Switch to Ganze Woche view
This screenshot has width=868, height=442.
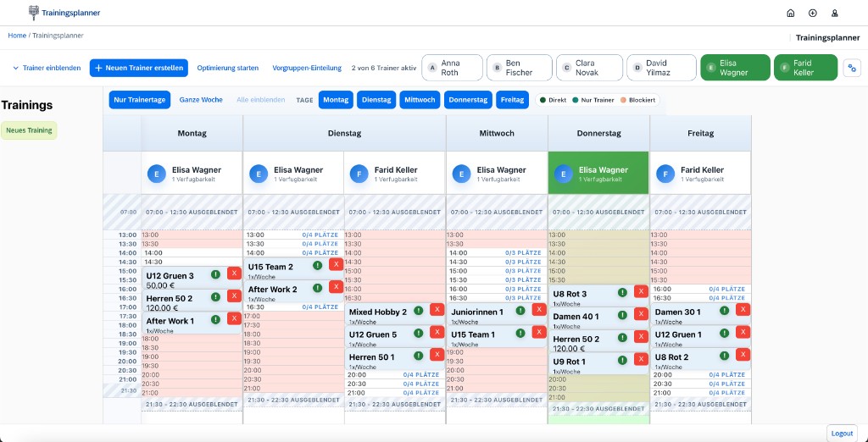(x=201, y=100)
